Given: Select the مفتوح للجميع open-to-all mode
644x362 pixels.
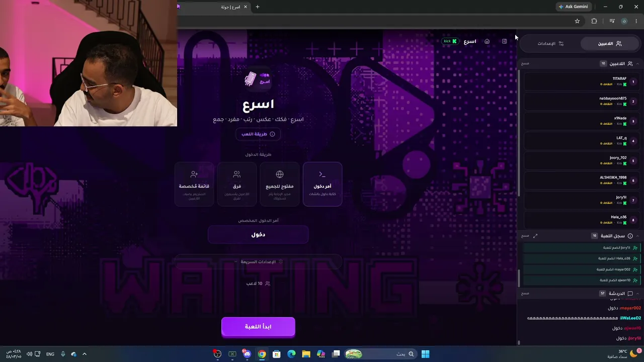Looking at the screenshot, I should point(280,185).
